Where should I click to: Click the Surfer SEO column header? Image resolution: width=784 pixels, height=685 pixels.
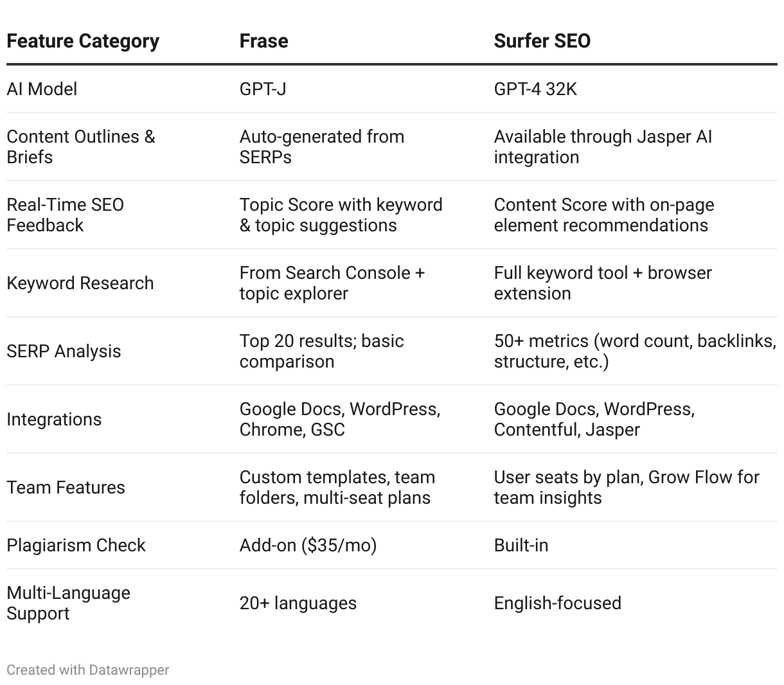tap(542, 41)
